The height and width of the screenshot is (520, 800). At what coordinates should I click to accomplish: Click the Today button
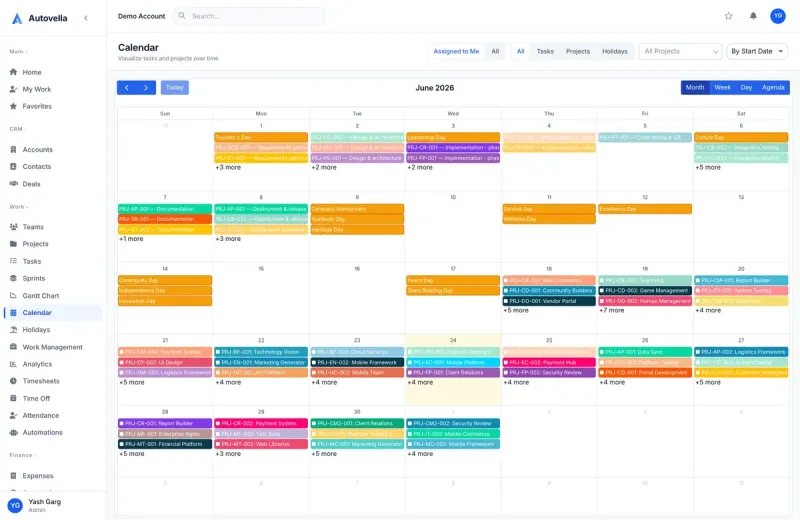pyautogui.click(x=174, y=88)
